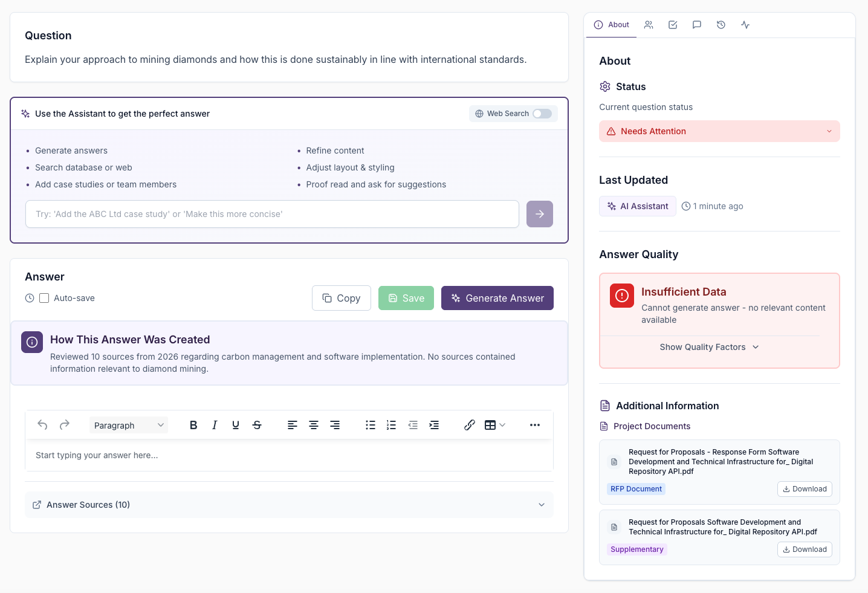Center align text in the editor
Image resolution: width=868 pixels, height=593 pixels.
click(x=314, y=425)
